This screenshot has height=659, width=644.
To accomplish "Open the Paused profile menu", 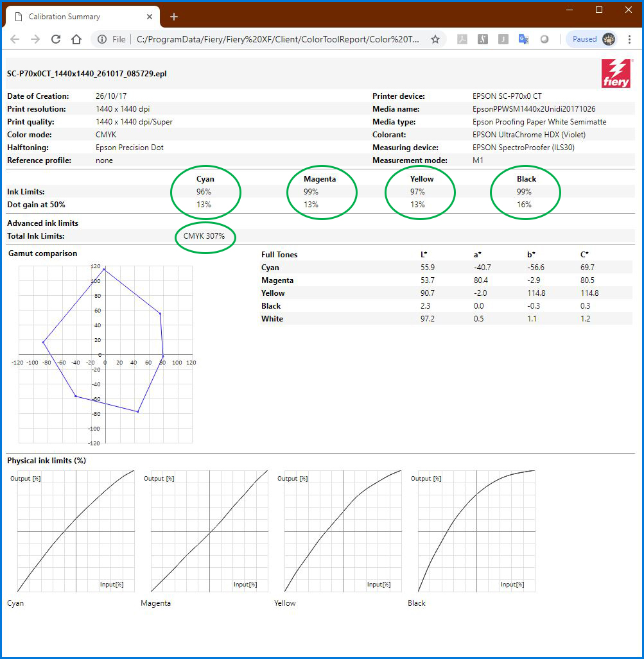I will (x=592, y=39).
